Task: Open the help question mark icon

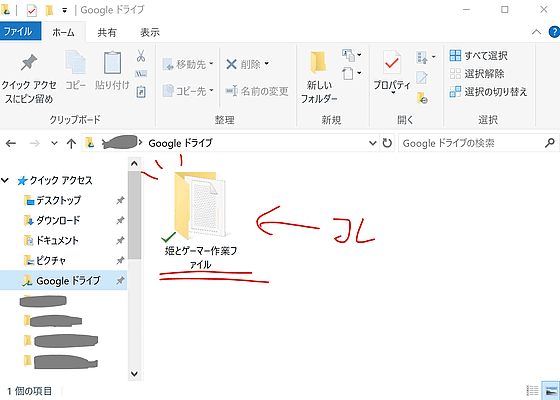Action: coord(554,32)
